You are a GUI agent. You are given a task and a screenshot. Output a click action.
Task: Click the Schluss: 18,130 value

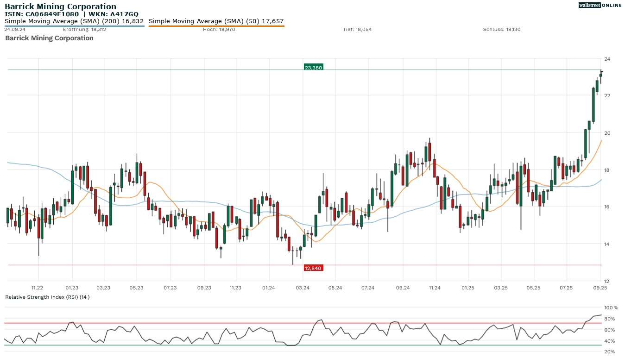[x=502, y=30]
